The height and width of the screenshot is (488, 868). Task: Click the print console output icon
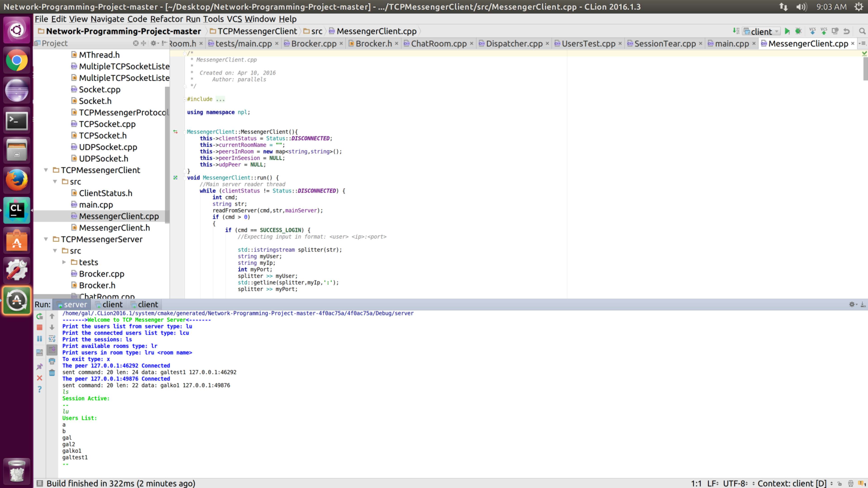pyautogui.click(x=52, y=361)
